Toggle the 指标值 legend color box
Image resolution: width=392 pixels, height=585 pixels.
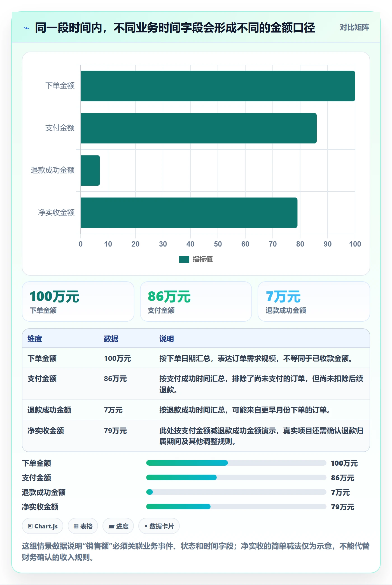pyautogui.click(x=184, y=259)
